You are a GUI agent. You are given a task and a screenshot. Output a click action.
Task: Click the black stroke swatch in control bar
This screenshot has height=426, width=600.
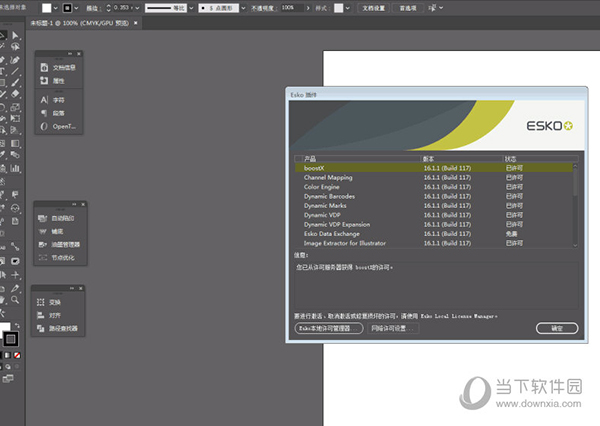click(x=67, y=8)
